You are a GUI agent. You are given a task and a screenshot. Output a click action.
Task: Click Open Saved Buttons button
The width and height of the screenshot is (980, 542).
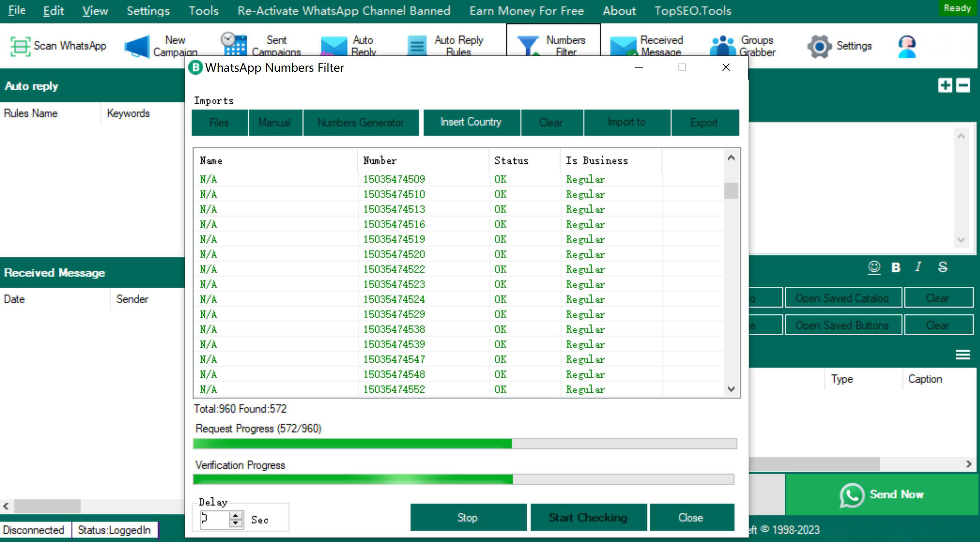(843, 325)
